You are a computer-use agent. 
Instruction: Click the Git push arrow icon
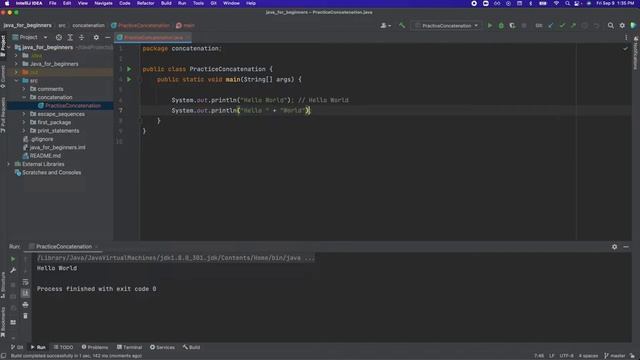coord(573,25)
